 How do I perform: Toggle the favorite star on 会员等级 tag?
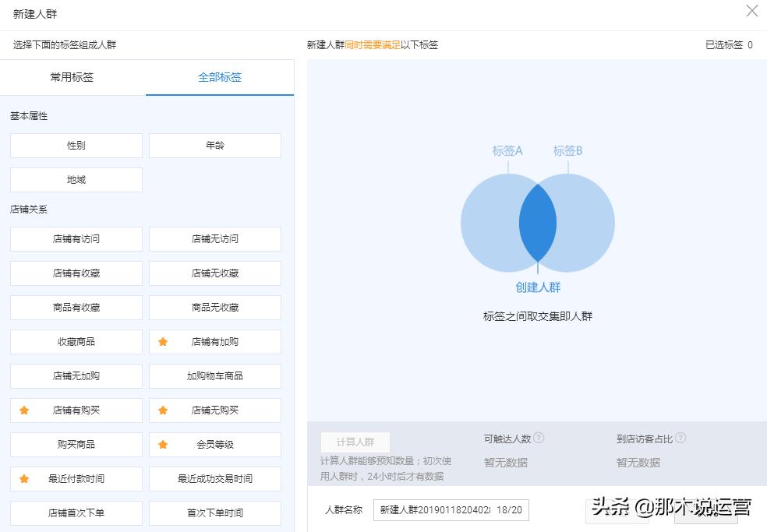(164, 445)
